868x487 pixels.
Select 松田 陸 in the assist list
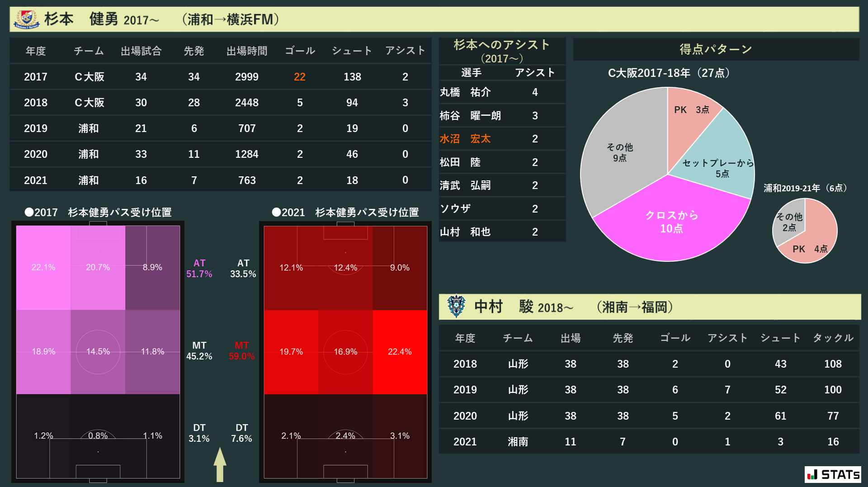coord(460,162)
